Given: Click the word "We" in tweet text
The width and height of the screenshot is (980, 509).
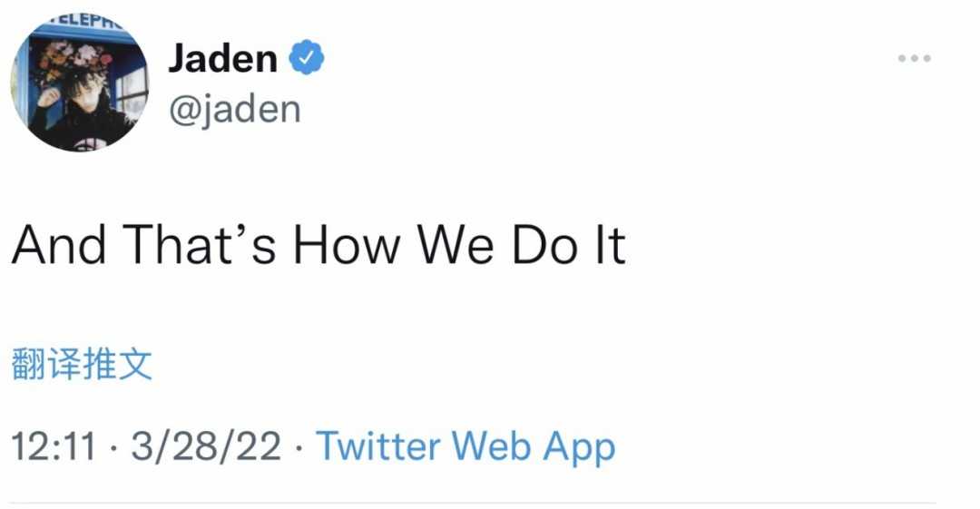Looking at the screenshot, I should click(456, 244).
